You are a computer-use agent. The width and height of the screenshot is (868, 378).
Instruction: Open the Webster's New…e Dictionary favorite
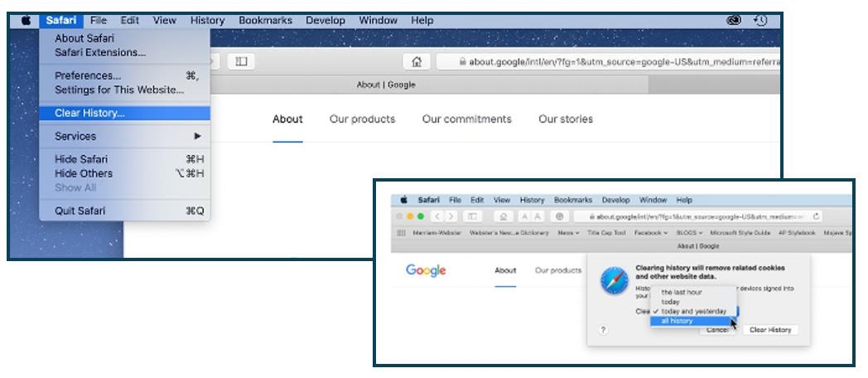coord(509,233)
